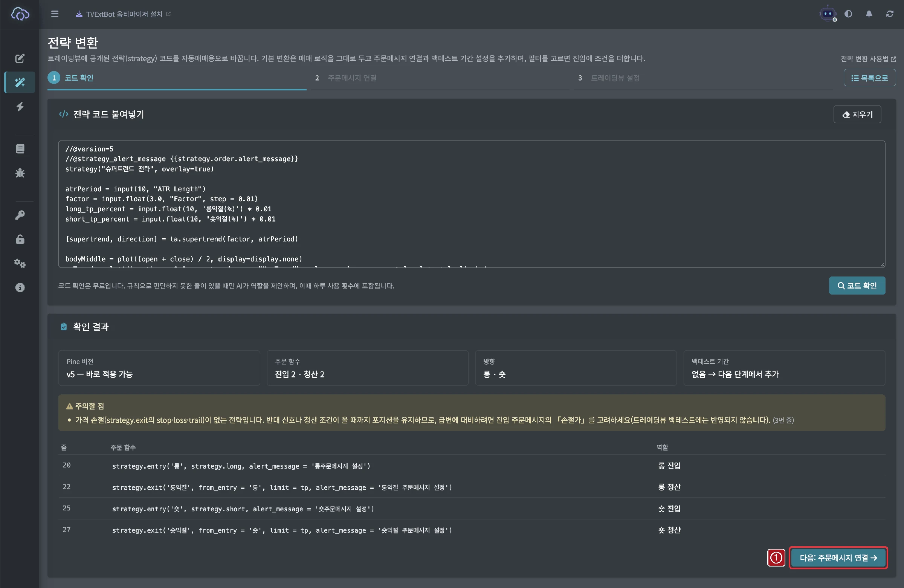
Task: Click the line 25 strategy.entry '숏' row
Action: [471, 509]
